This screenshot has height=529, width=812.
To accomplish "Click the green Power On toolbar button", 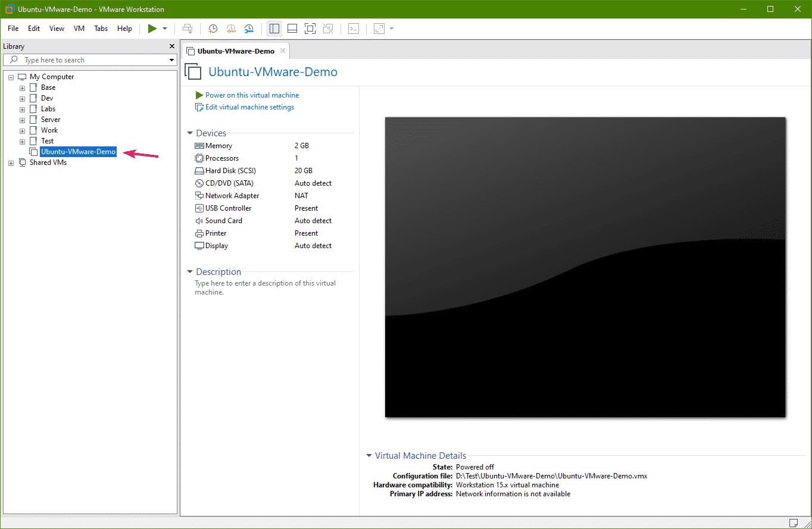I will [x=152, y=29].
